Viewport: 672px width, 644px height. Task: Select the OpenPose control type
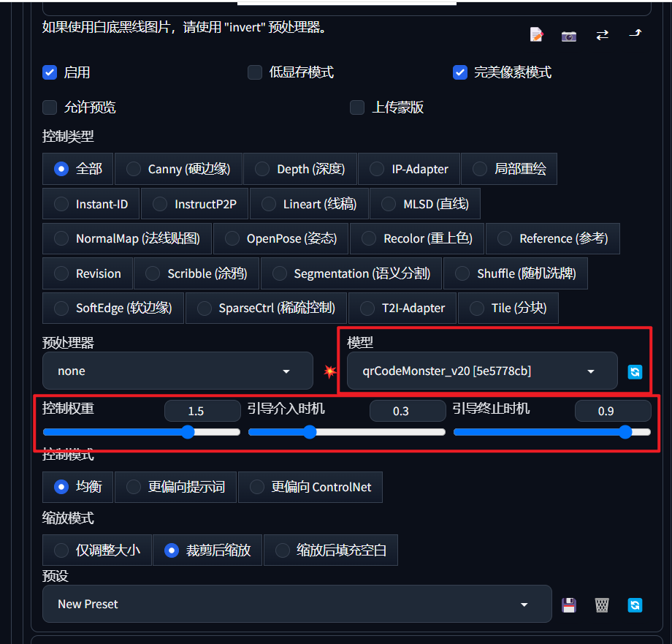pyautogui.click(x=280, y=238)
